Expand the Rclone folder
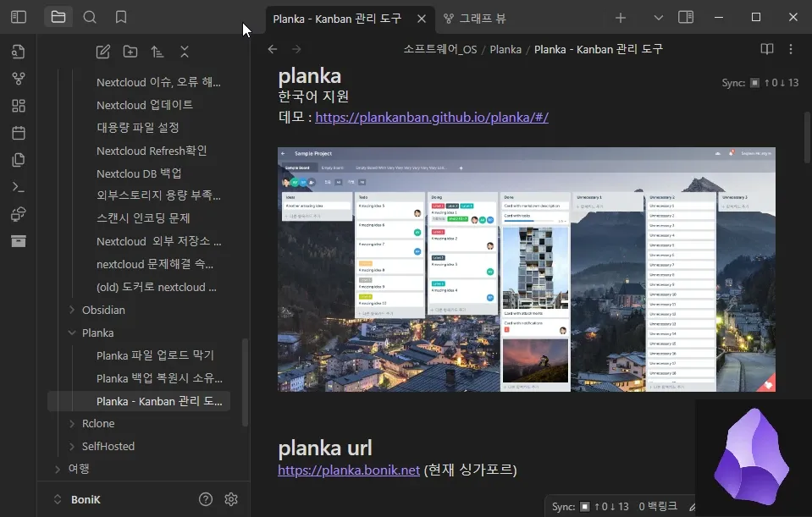Screen dimensions: 812x517 (72, 423)
